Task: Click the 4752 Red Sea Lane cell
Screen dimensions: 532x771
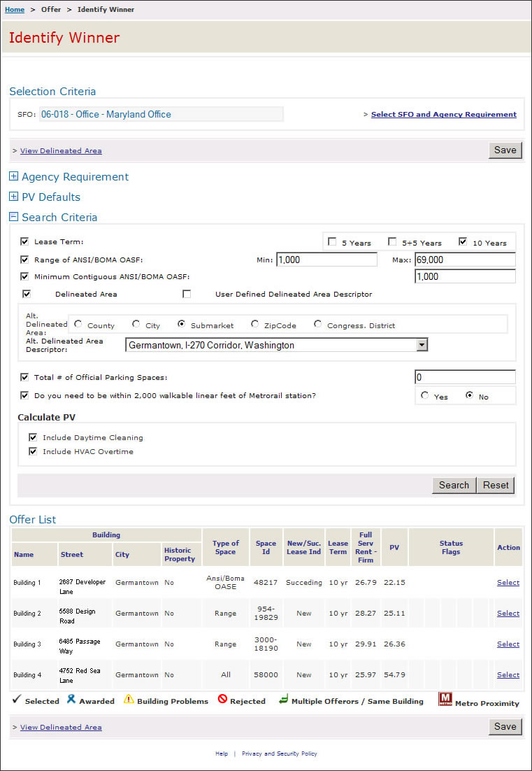Action: click(85, 676)
